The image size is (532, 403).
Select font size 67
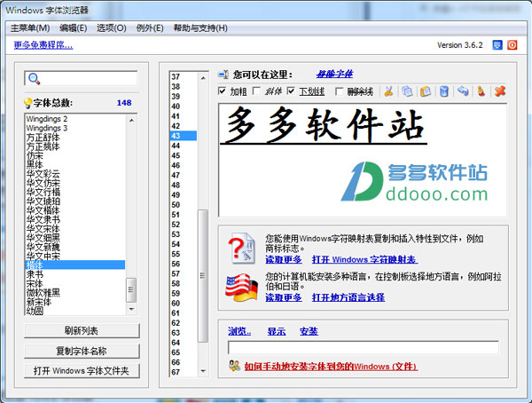pos(176,372)
